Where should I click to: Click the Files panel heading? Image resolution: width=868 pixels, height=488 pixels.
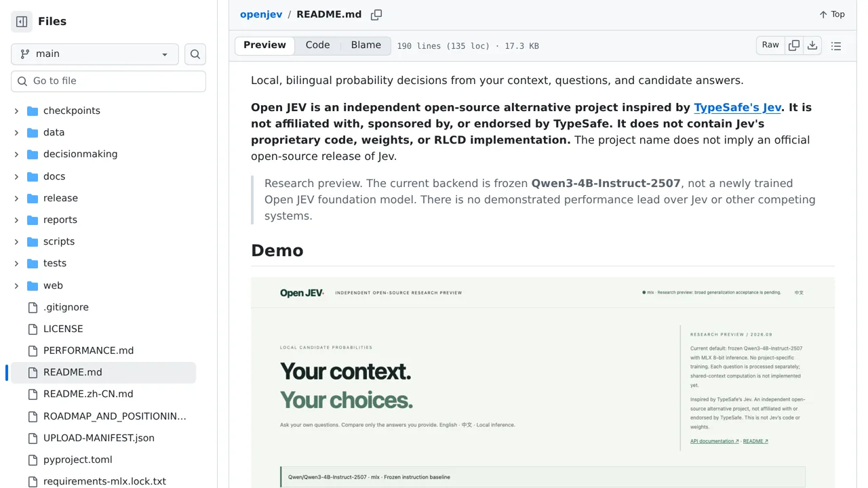[52, 22]
